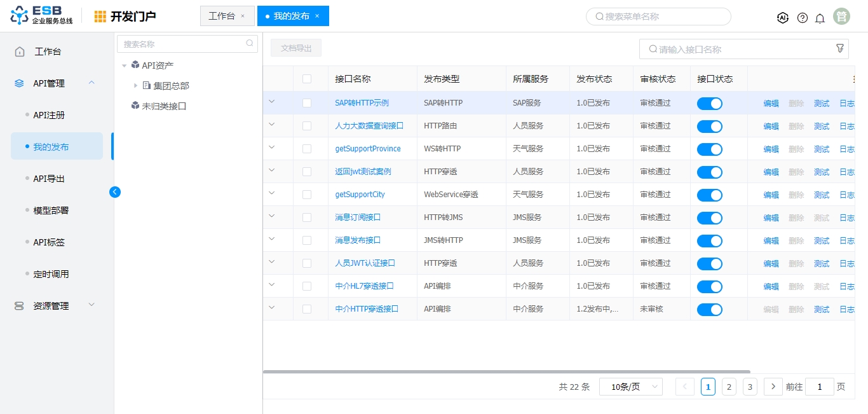
Task: Click the horizontal scrollbar under the table
Action: click(506, 371)
